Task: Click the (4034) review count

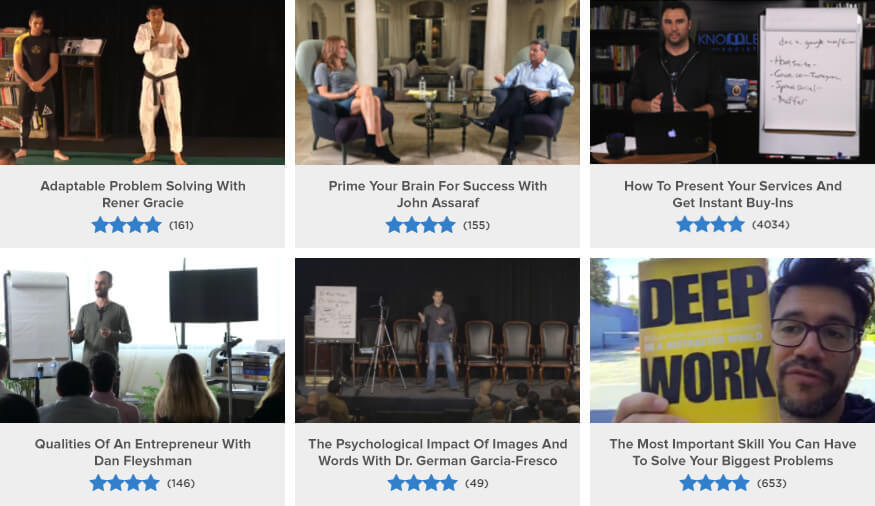Action: [x=771, y=225]
